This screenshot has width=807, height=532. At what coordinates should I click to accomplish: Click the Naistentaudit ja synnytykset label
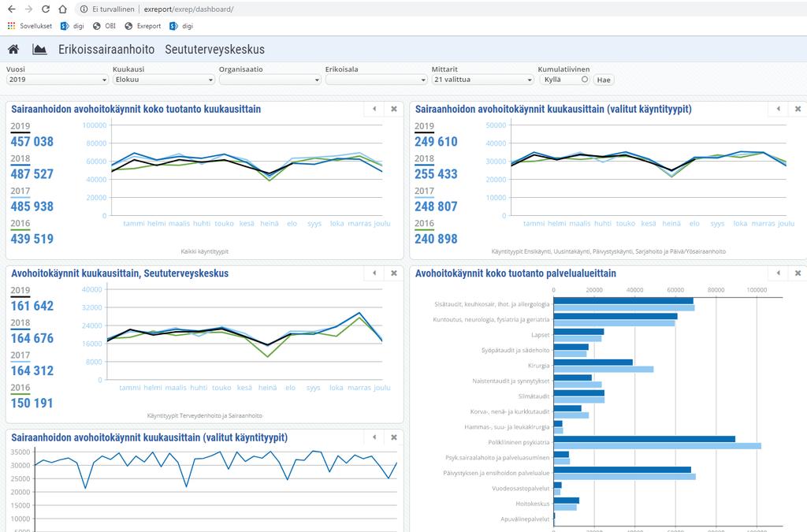pos(511,381)
